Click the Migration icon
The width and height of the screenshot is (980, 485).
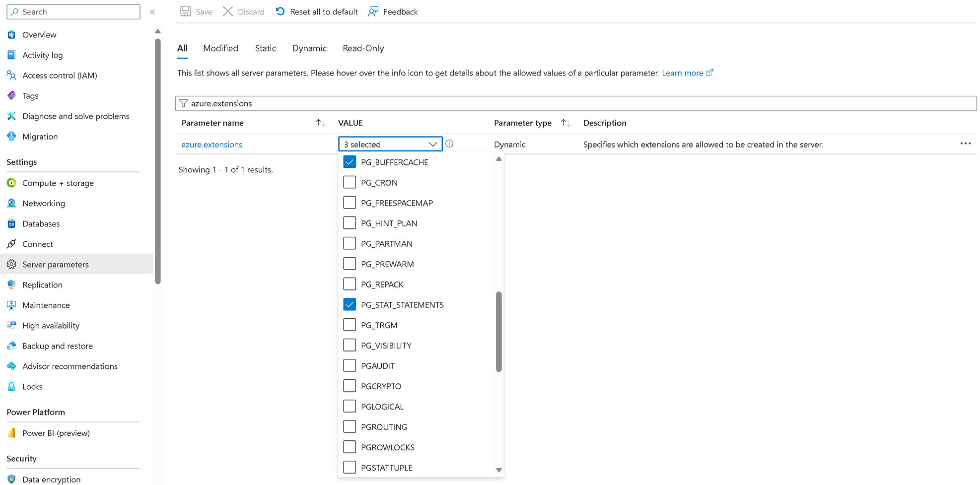11,137
